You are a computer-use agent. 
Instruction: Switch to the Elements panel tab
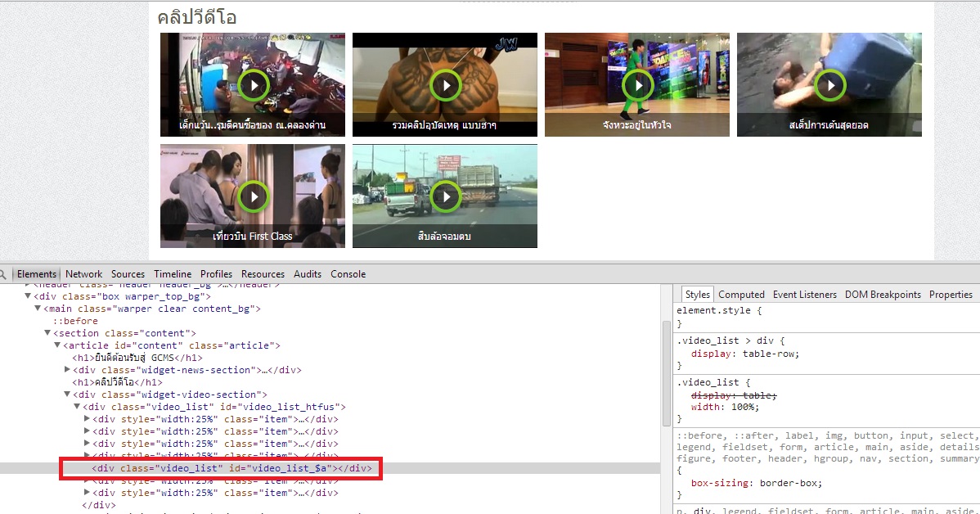[36, 274]
